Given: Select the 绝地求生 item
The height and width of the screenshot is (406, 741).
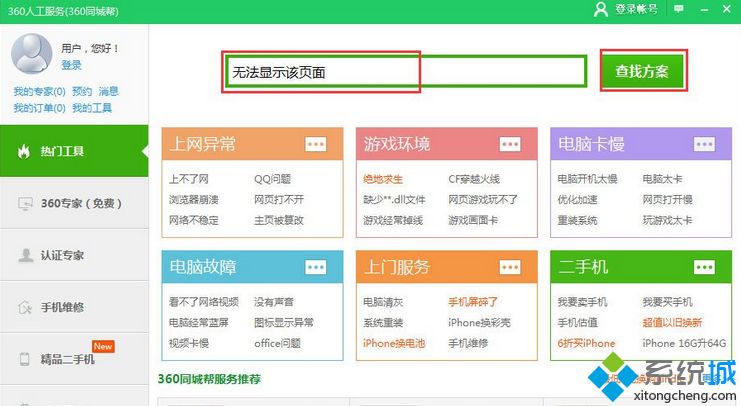Looking at the screenshot, I should point(383,179).
